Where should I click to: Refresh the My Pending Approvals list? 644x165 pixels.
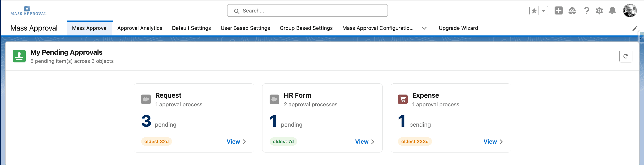626,56
